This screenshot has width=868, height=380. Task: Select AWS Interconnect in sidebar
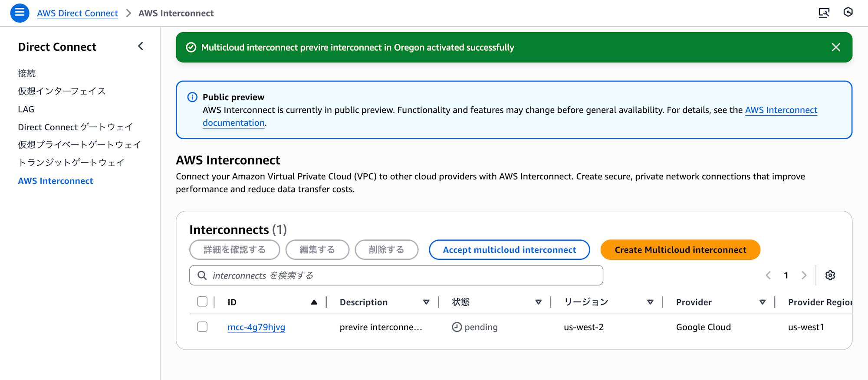[56, 181]
